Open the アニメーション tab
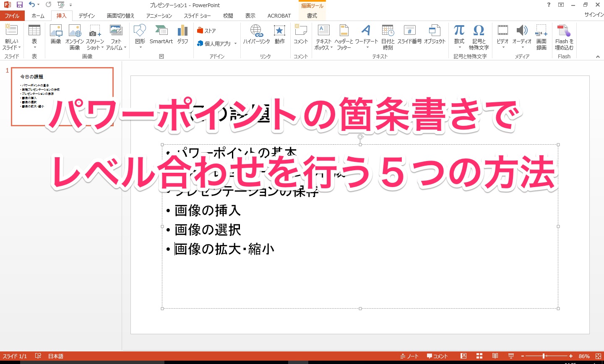The width and height of the screenshot is (604, 364). point(159,16)
